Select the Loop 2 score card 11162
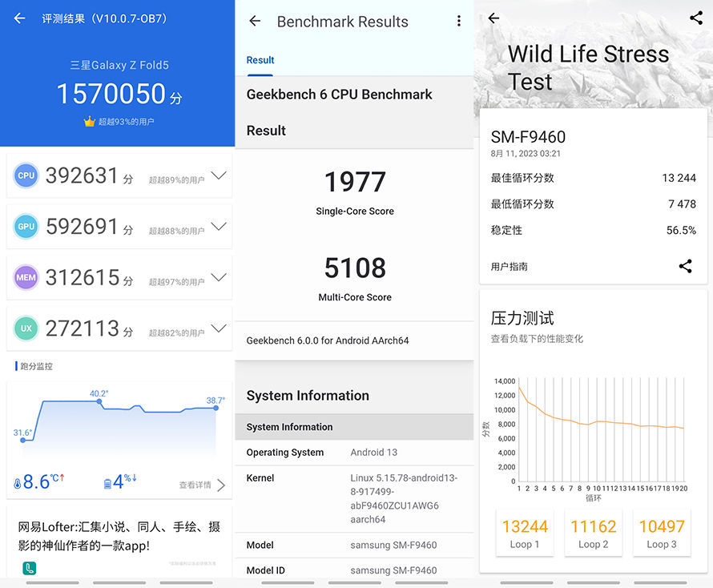713x588 pixels. 593,533
